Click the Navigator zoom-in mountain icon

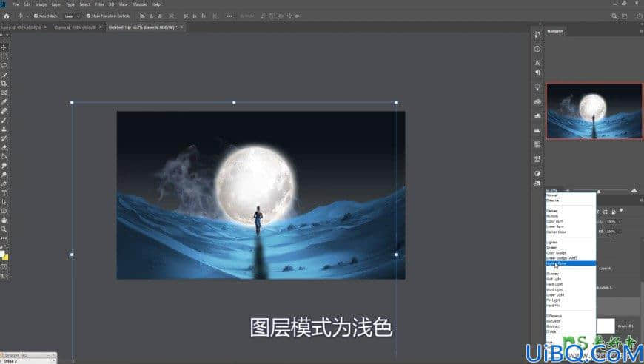[634, 191]
